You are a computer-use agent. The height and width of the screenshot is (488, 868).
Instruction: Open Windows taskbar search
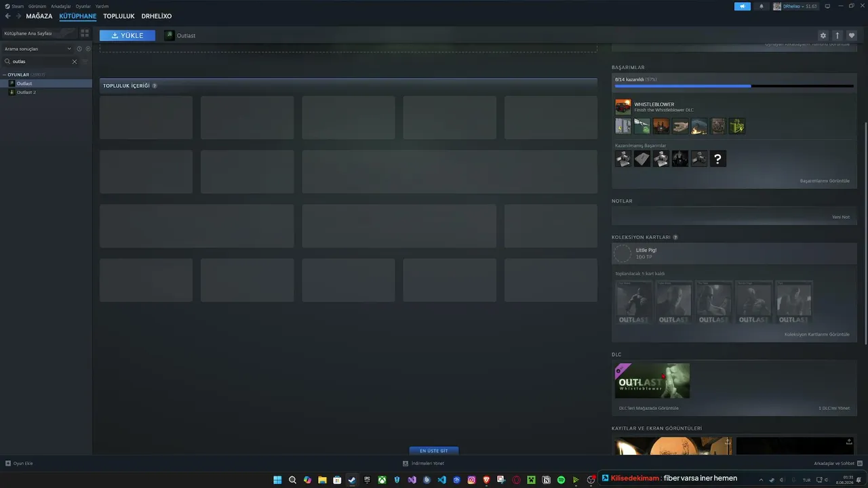292,480
